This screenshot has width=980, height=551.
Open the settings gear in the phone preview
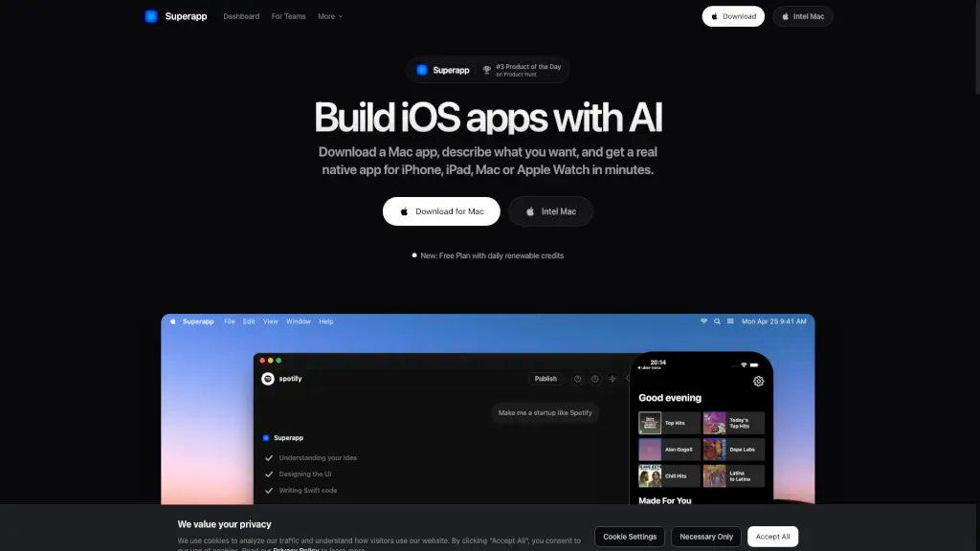click(x=758, y=381)
